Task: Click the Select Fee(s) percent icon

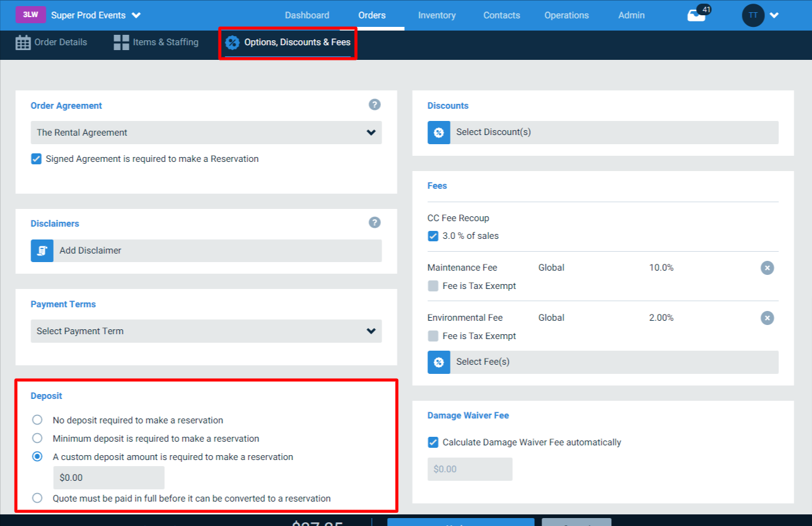Action: pos(439,362)
